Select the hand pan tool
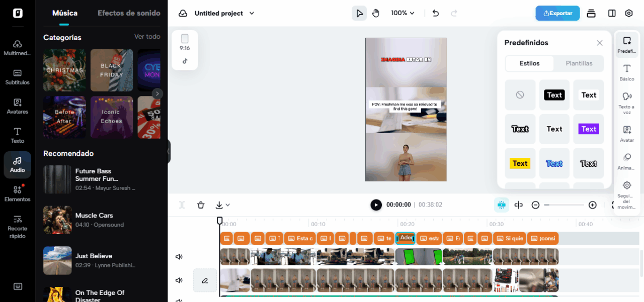This screenshot has height=302, width=644. (x=376, y=13)
